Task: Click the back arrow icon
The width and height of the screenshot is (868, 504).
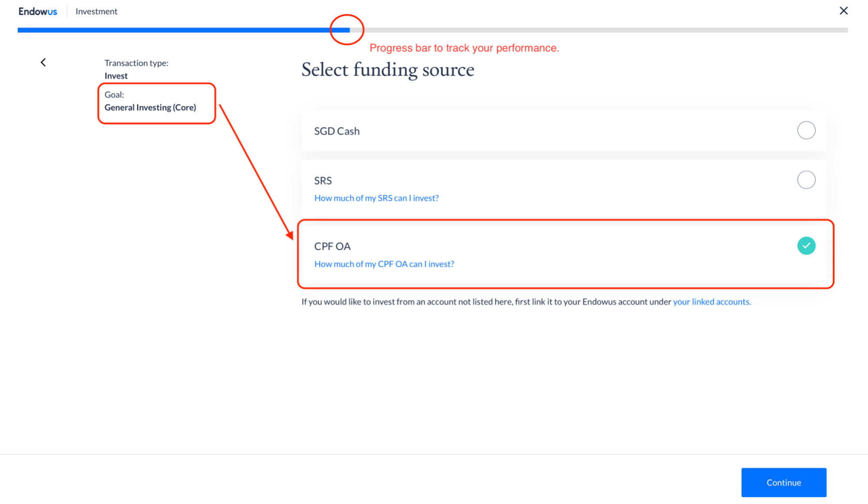Action: coord(43,63)
